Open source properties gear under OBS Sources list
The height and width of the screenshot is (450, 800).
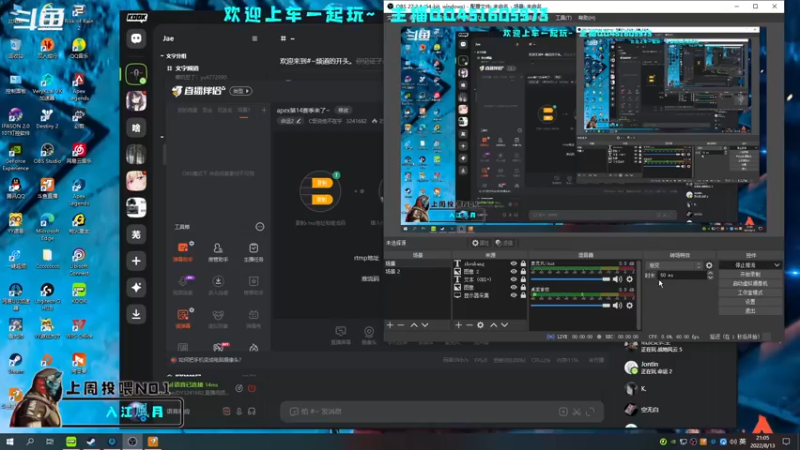click(x=480, y=325)
